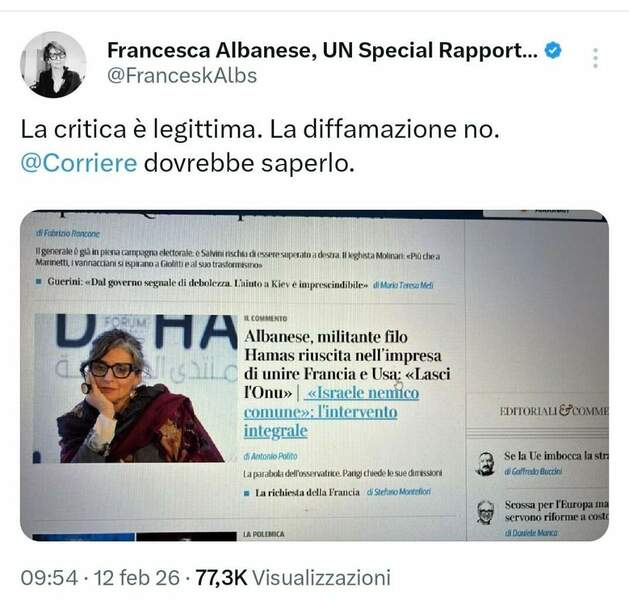Click the author Fabrizio Roncone

[67, 233]
